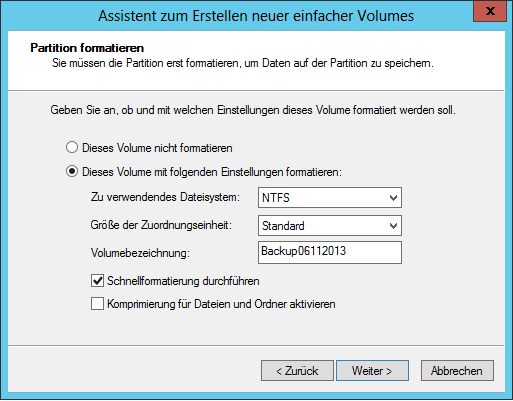Close the wizard with the red X
The width and height of the screenshot is (513, 401).
click(x=490, y=11)
